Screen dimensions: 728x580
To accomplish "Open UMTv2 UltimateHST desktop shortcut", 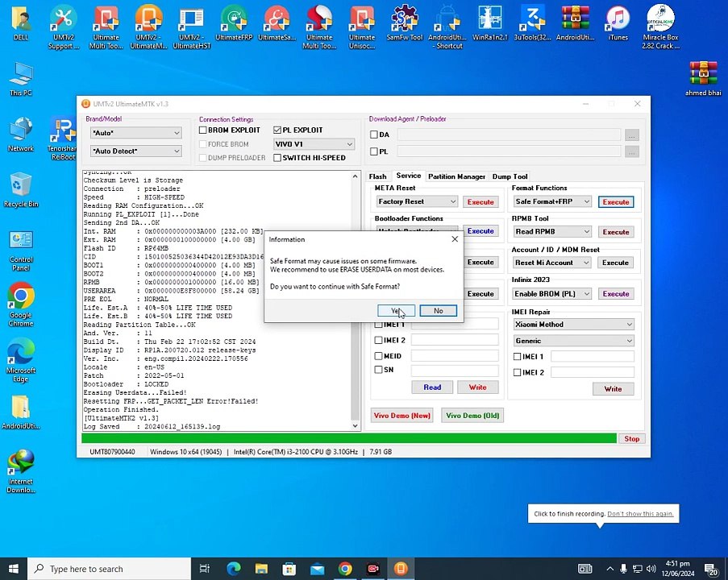I will click(192, 27).
